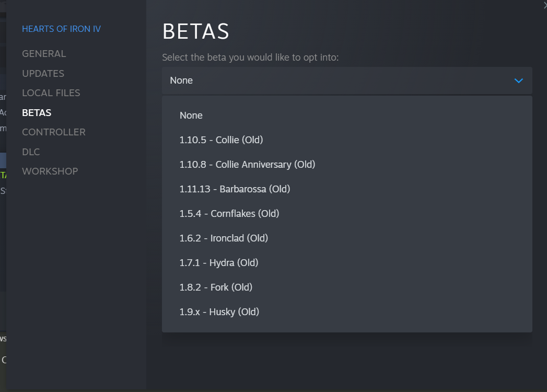The height and width of the screenshot is (392, 547).
Task: Open the General settings tab
Action: pyautogui.click(x=44, y=54)
